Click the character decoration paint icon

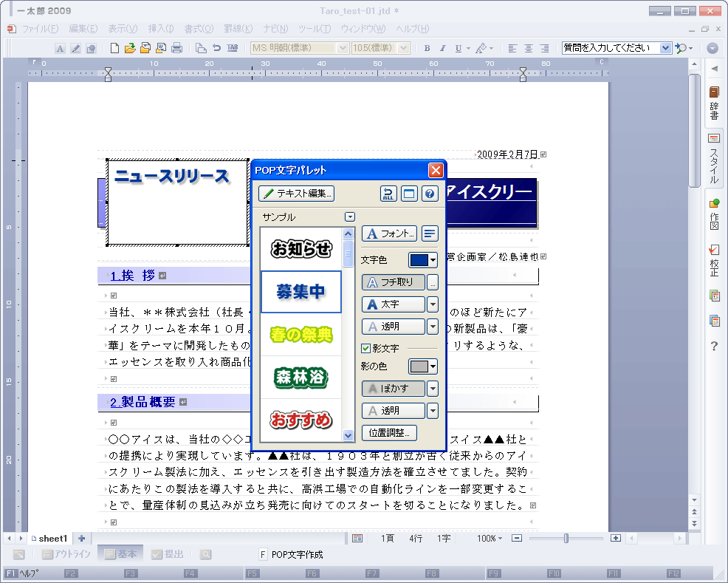[481, 48]
